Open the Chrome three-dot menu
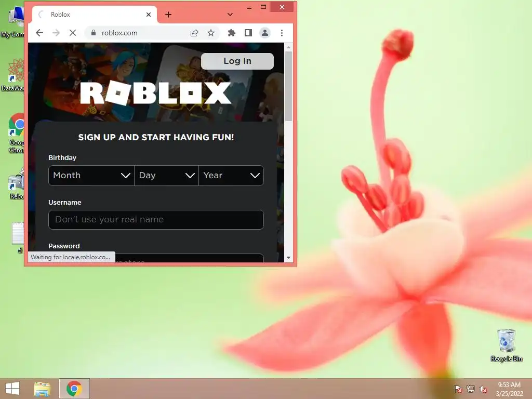The width and height of the screenshot is (532, 399). [x=282, y=33]
